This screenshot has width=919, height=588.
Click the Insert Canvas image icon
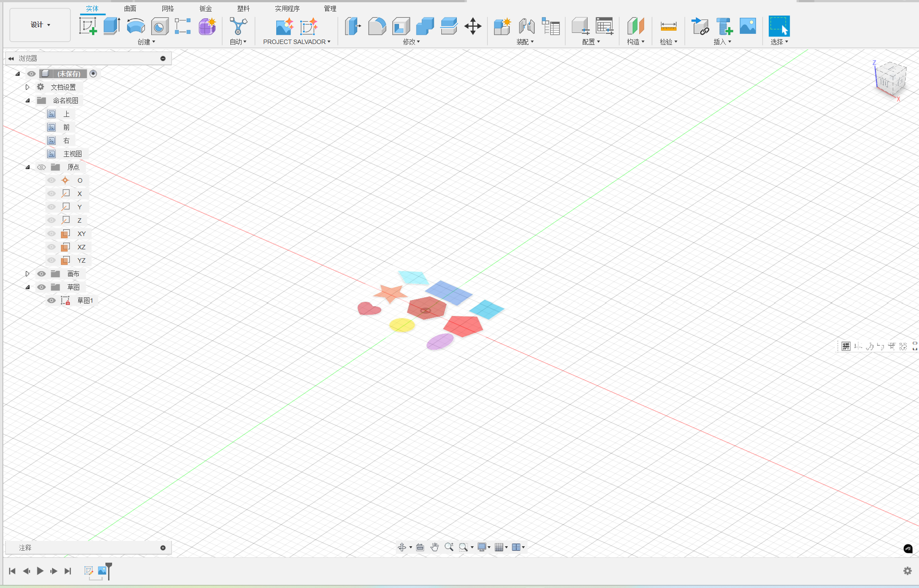(748, 26)
